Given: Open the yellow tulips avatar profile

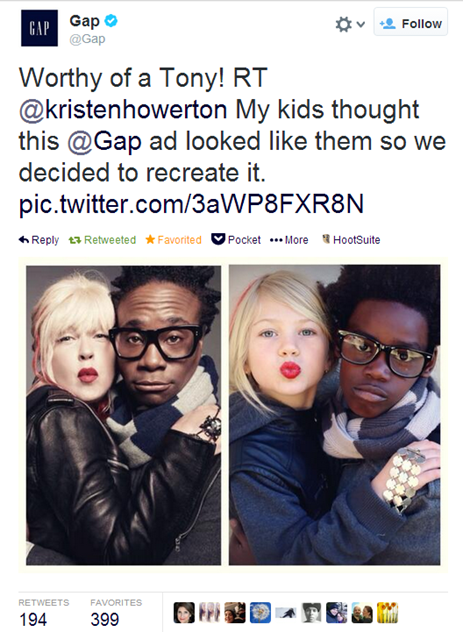Looking at the screenshot, I should [x=388, y=613].
